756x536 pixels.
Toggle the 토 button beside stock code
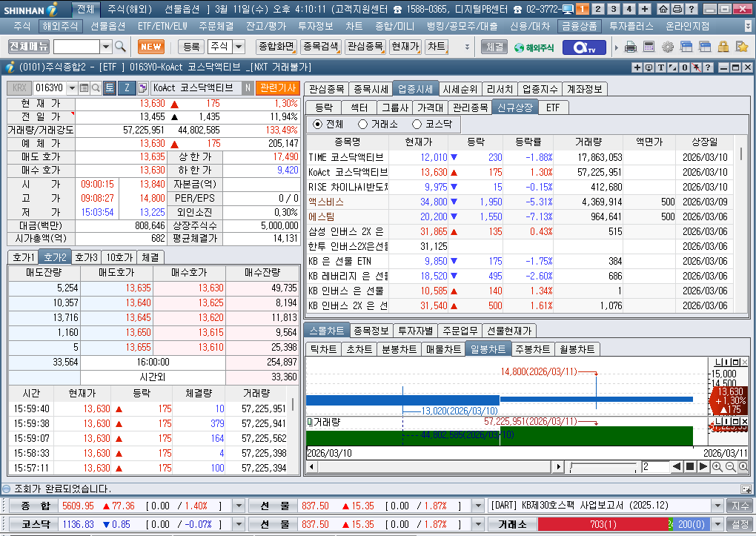(110, 87)
